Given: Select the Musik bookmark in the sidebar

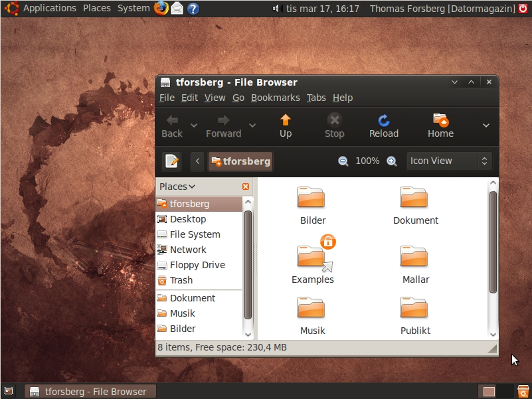Looking at the screenshot, I should pos(199,313).
